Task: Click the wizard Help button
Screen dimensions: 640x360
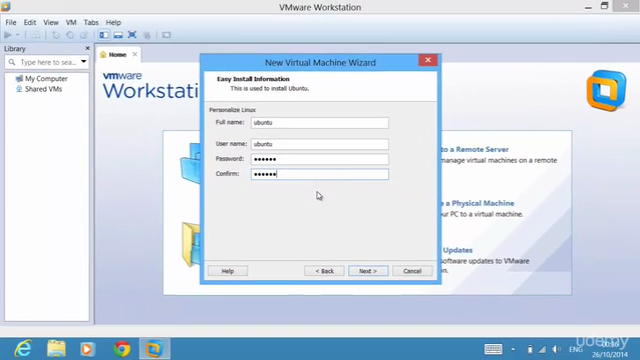Action: 228,271
